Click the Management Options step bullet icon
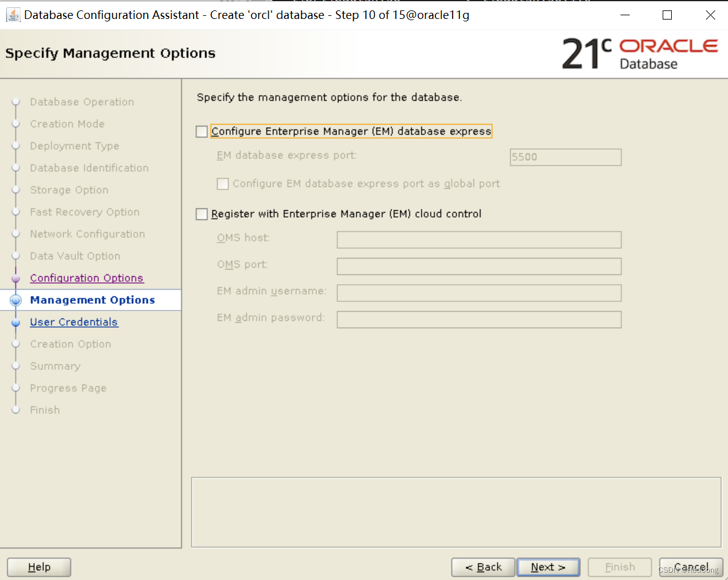728x580 pixels. pos(16,300)
